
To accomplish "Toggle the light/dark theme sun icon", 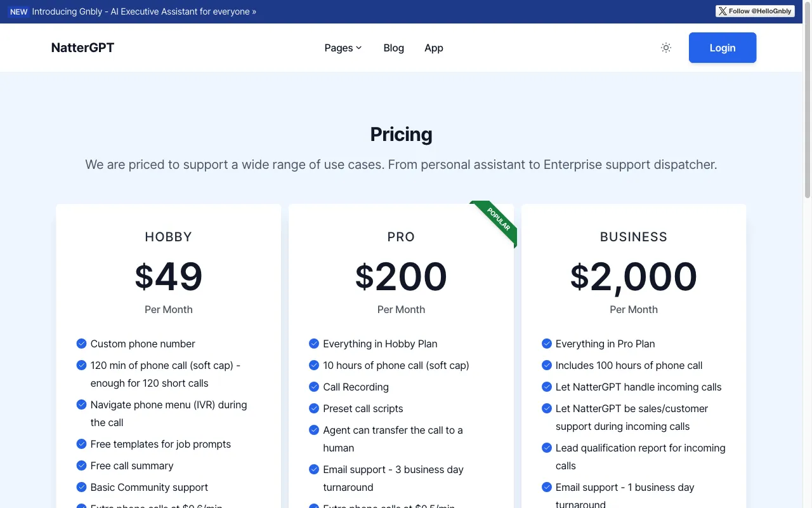I will point(665,48).
